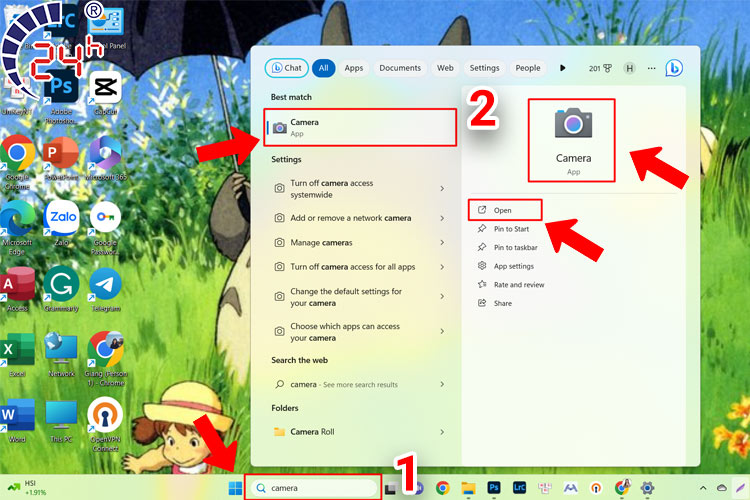The image size is (750, 500).
Task: Switch to the Chat tab with Bing icon
Action: click(x=287, y=68)
